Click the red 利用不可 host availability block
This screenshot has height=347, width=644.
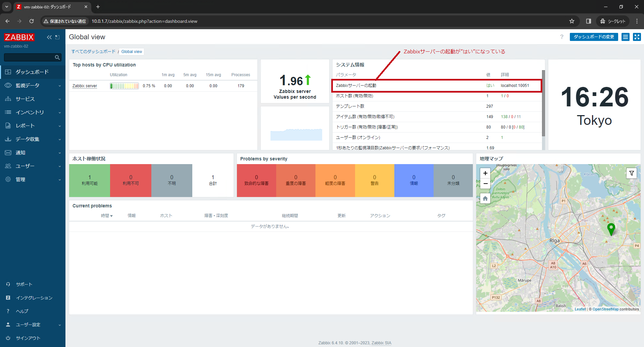click(131, 180)
